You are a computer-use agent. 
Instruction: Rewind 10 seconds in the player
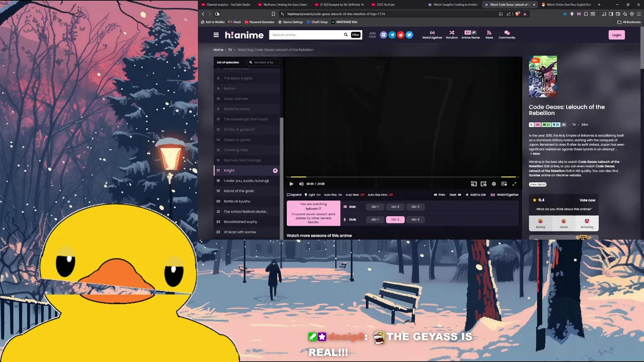pyautogui.click(x=473, y=184)
